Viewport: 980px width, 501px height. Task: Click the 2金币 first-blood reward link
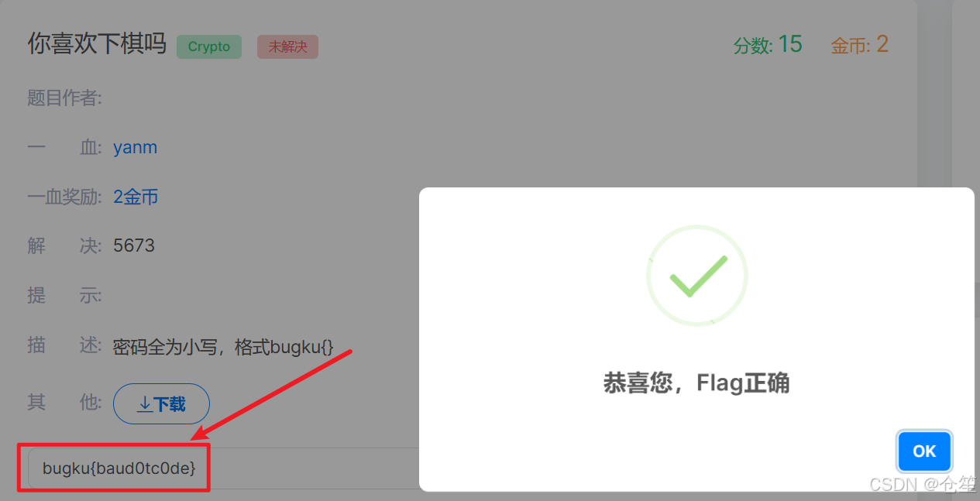pyautogui.click(x=136, y=197)
